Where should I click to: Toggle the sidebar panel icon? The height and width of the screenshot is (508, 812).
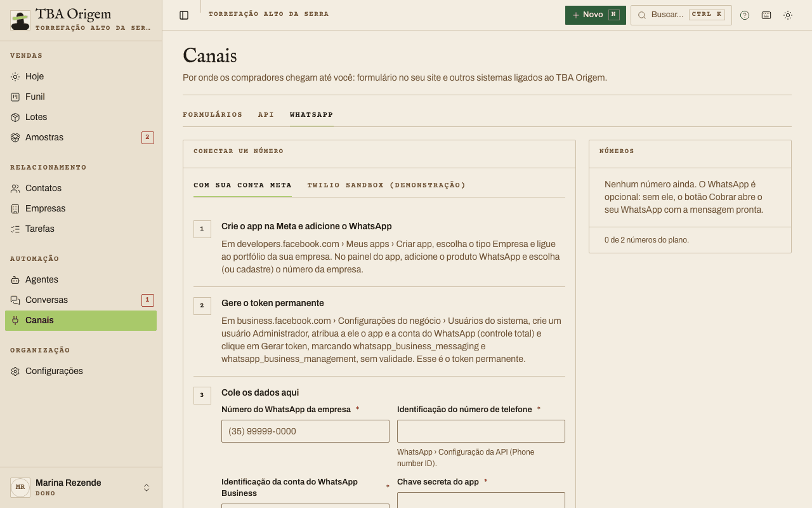[184, 15]
